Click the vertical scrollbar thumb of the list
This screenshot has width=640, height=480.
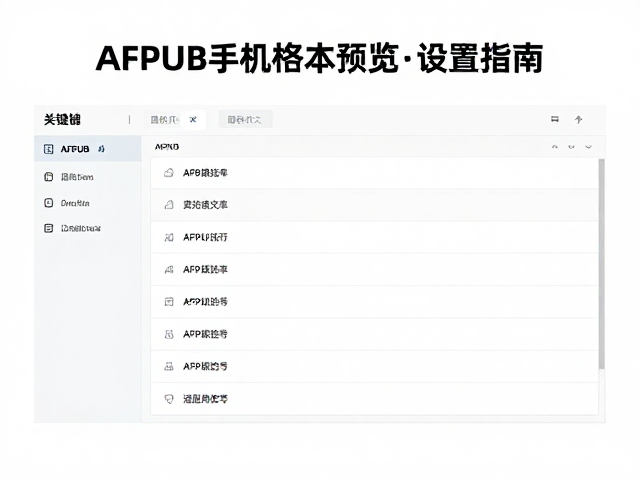(x=601, y=264)
